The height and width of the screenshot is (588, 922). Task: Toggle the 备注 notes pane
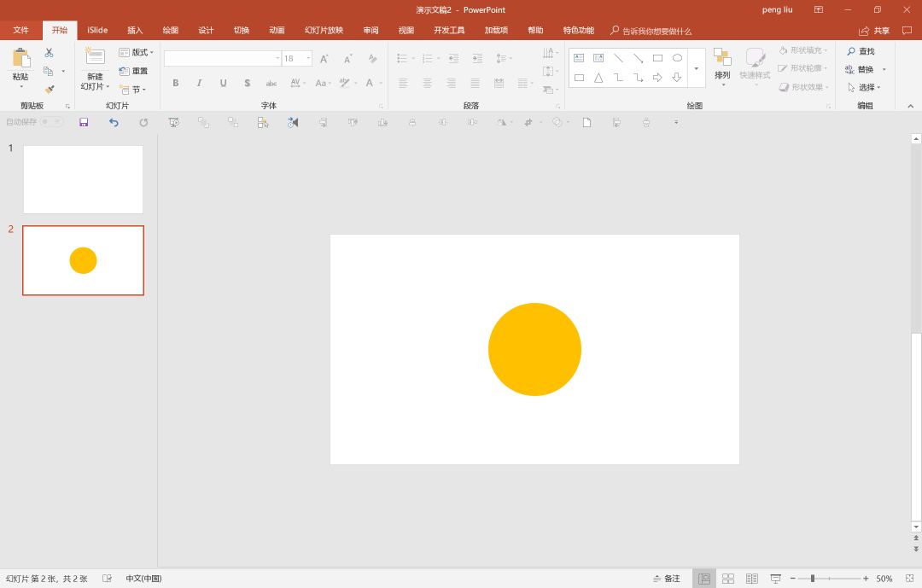pos(667,579)
